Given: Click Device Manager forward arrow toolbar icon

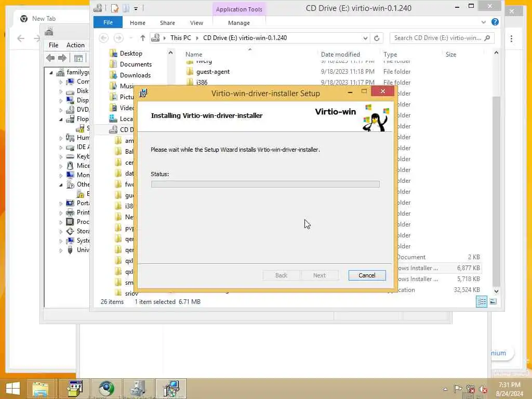Looking at the screenshot, I should pyautogui.click(x=62, y=58).
